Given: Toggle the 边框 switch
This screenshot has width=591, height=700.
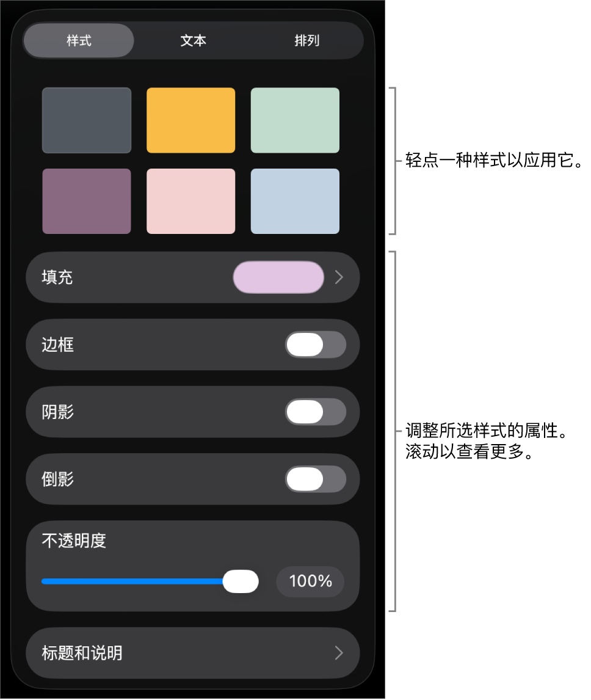Looking at the screenshot, I should coord(316,345).
